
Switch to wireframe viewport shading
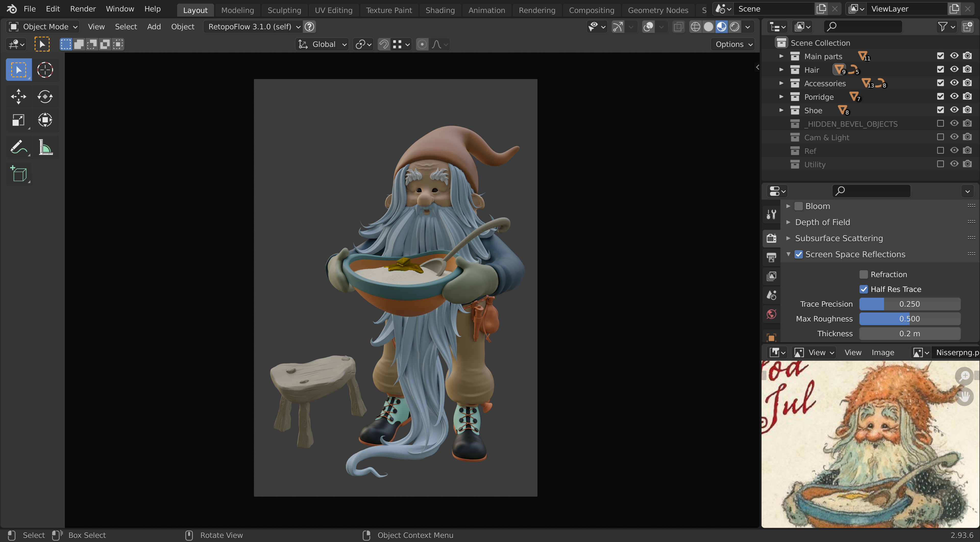[x=695, y=27]
